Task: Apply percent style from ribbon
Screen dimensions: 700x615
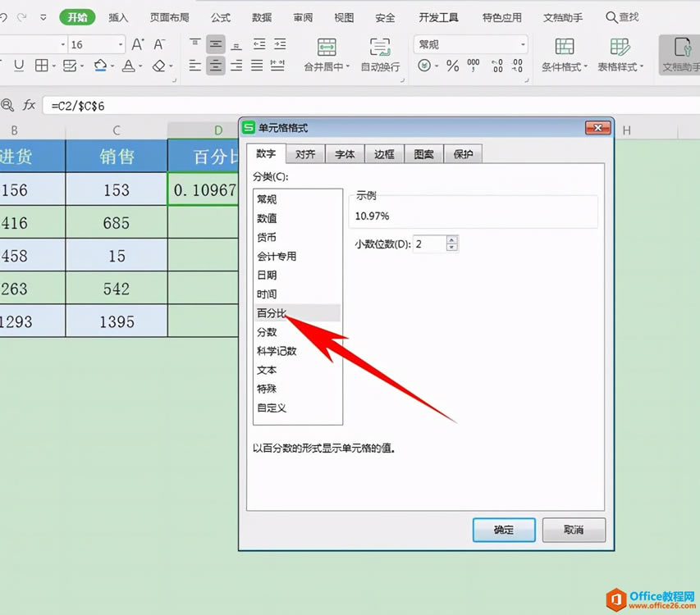Action: (453, 66)
